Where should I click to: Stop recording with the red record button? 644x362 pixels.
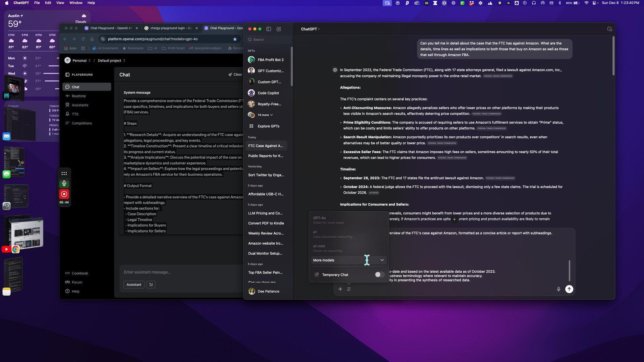(64, 194)
